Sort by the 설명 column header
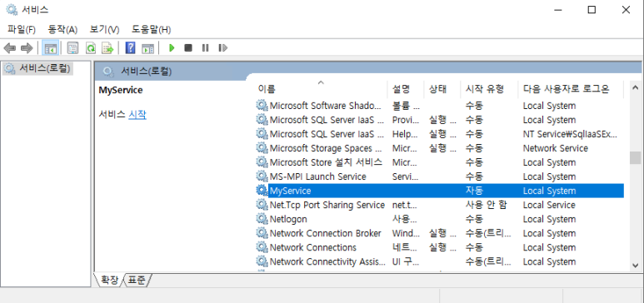This screenshot has width=644, height=303. click(405, 89)
